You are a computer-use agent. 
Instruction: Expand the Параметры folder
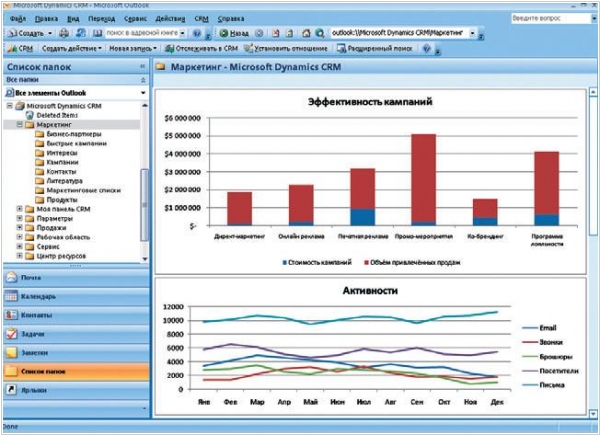(x=19, y=218)
